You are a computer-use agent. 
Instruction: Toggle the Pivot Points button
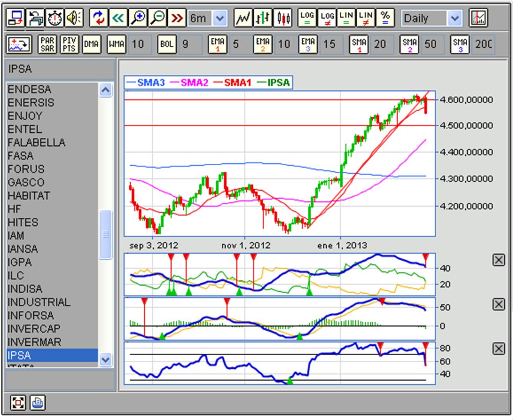coord(69,44)
